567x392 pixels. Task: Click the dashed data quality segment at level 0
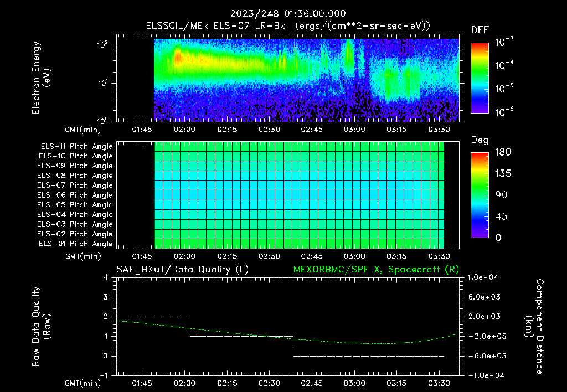point(368,356)
